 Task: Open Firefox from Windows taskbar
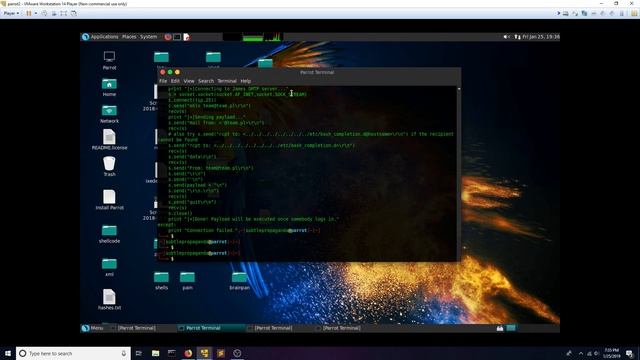pyautogui.click(x=188, y=353)
